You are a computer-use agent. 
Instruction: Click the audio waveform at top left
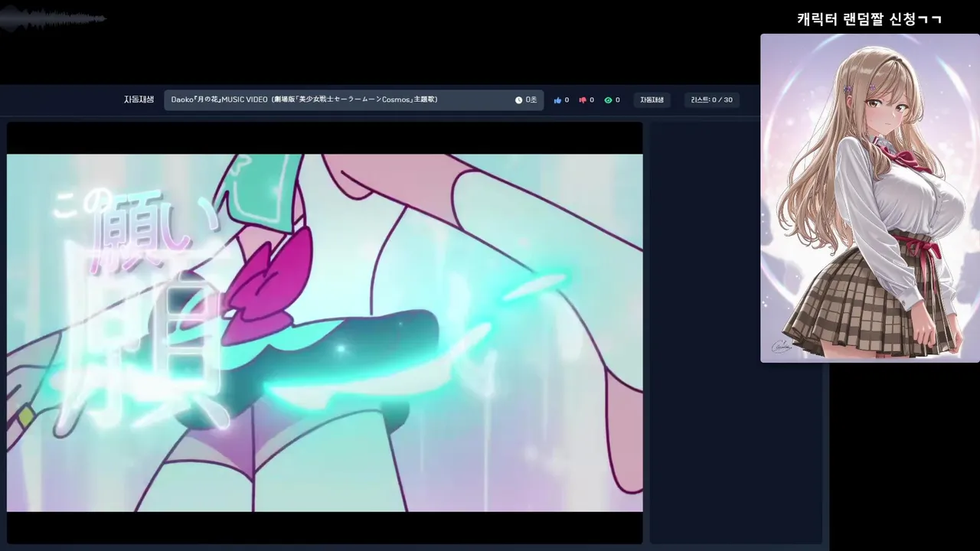coord(52,18)
